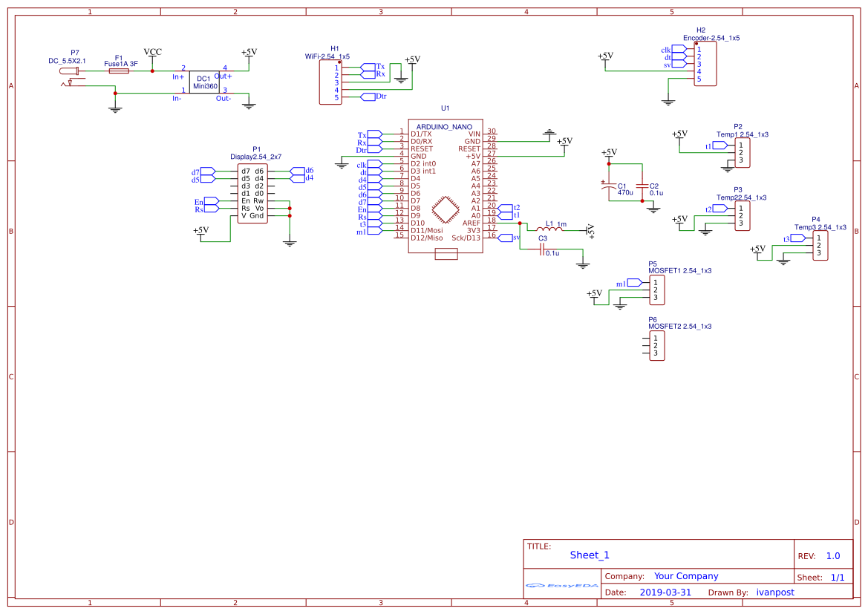Click the C1 470u polarized capacitor symbol
868x614 pixels.
(x=609, y=186)
